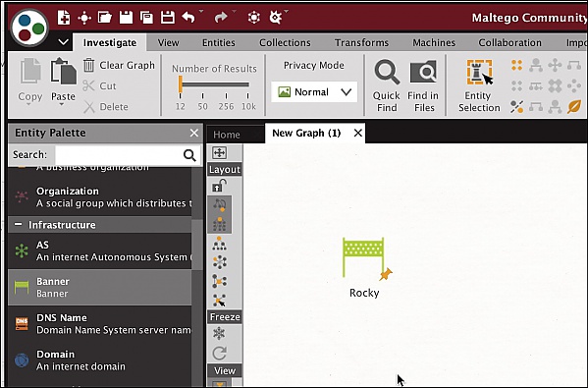Viewport: 588px width, 388px height.
Task: Click the four-arrows move icon above Layout
Action: click(219, 152)
